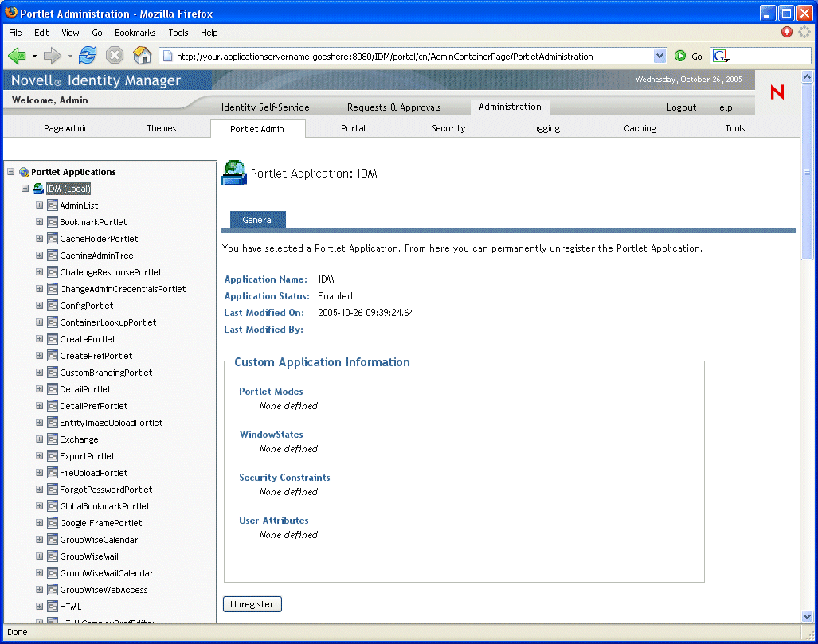This screenshot has width=818, height=644.
Task: Switch to the Page Admin tab
Action: 66,128
